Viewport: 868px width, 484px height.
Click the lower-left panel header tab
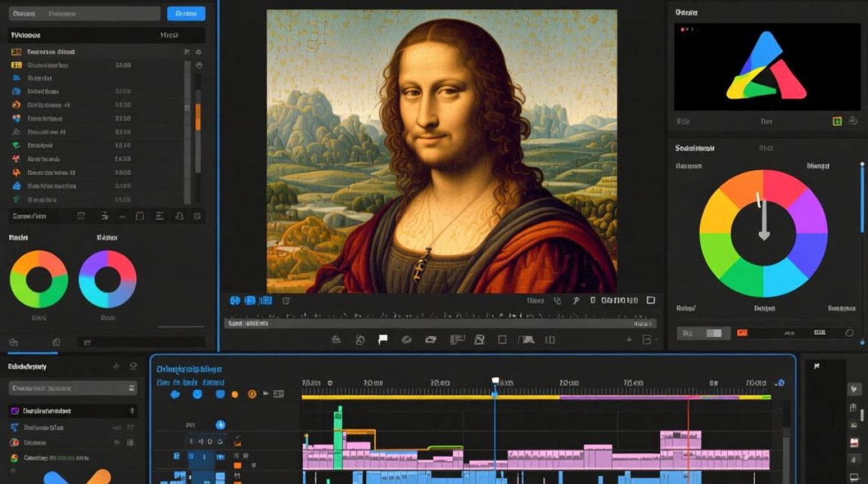tap(27, 367)
